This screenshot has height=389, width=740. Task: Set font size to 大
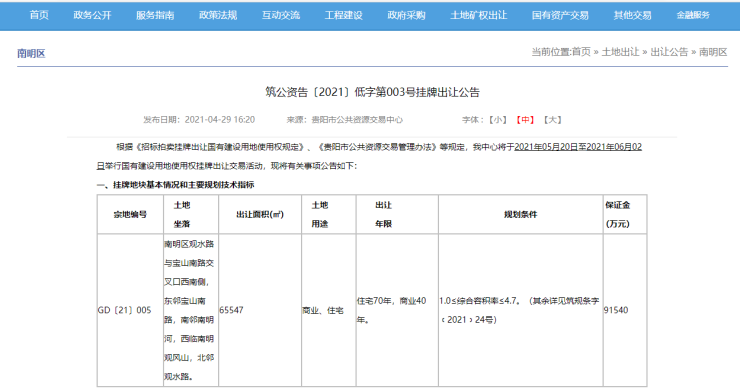(x=552, y=120)
